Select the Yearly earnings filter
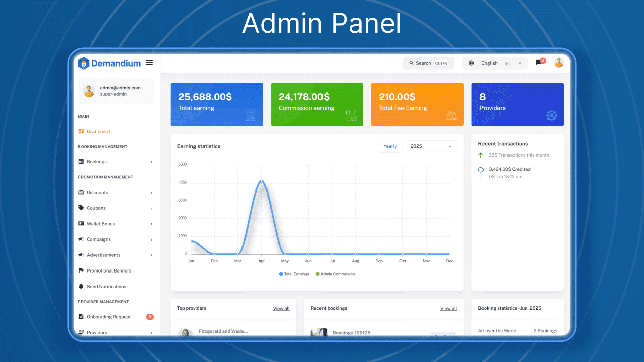This screenshot has height=362, width=644. 390,146
